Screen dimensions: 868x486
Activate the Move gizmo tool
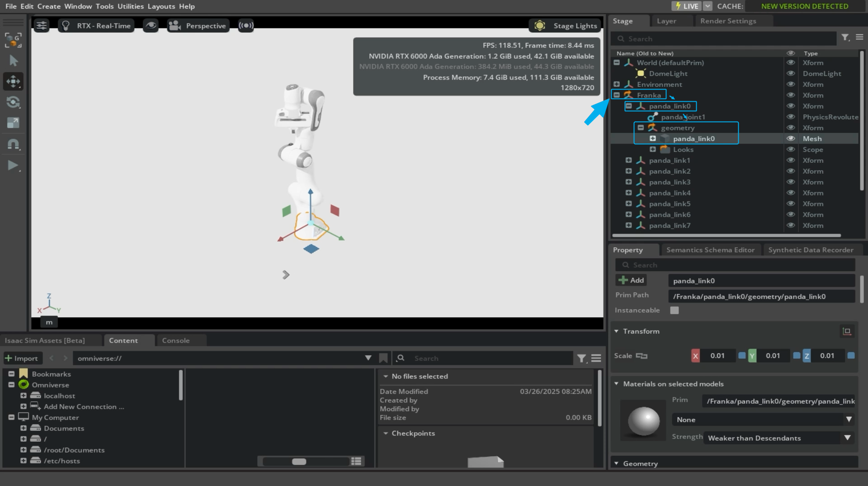[13, 81]
